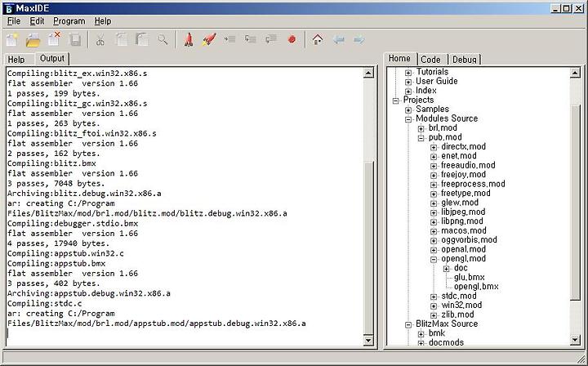Select glew.mod tree item

(460, 203)
